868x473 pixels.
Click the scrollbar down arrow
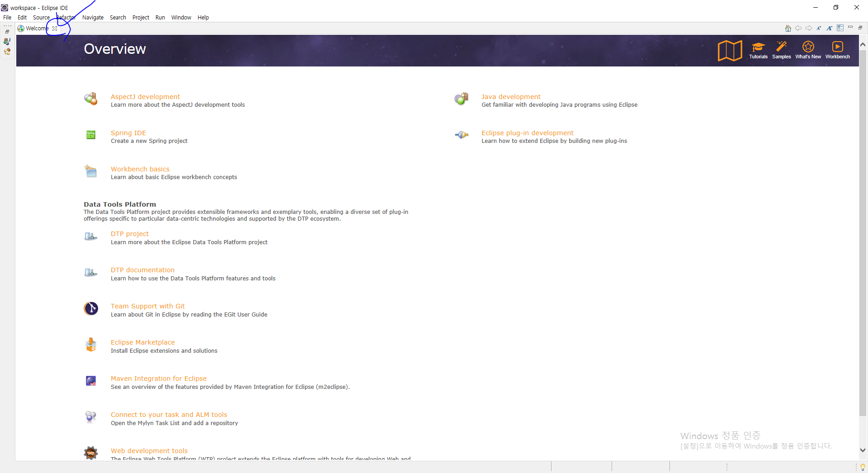point(863,450)
